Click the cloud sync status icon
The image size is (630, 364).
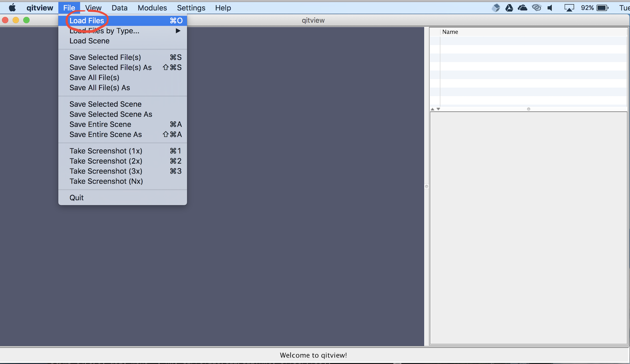(522, 8)
